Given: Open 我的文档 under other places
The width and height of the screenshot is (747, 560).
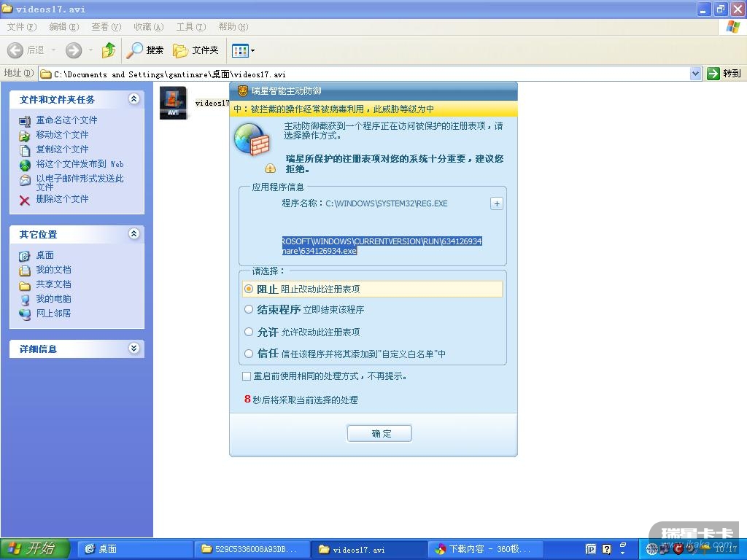Looking at the screenshot, I should pos(54,270).
